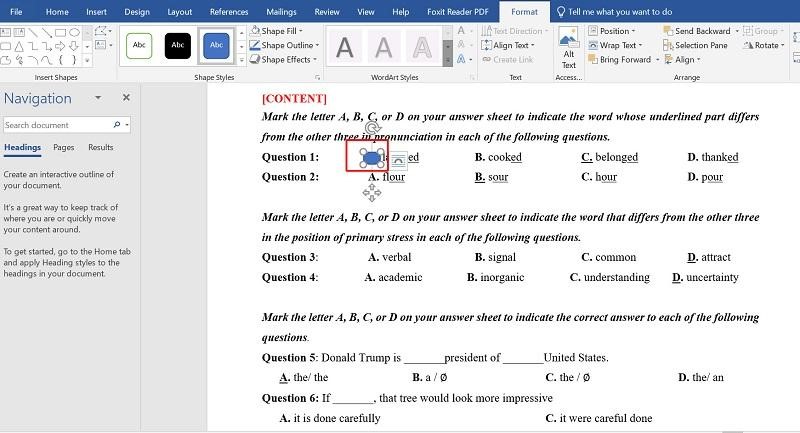800x433 pixels.
Task: Open the File menu
Action: tap(16, 11)
